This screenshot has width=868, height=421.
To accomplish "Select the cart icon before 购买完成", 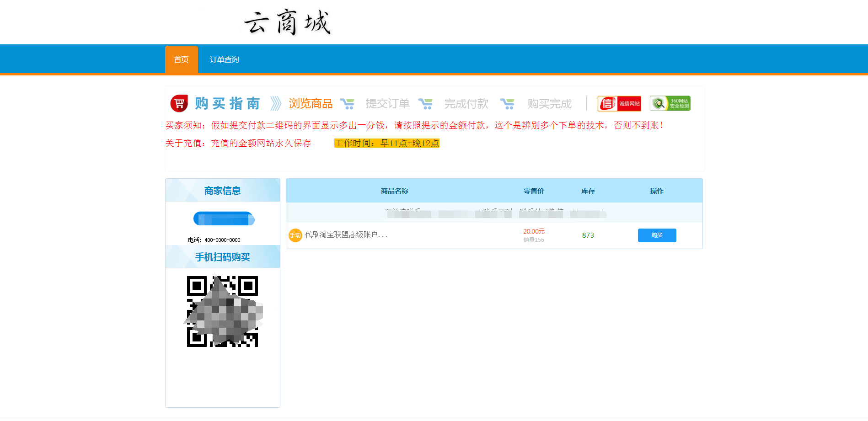I will (508, 103).
